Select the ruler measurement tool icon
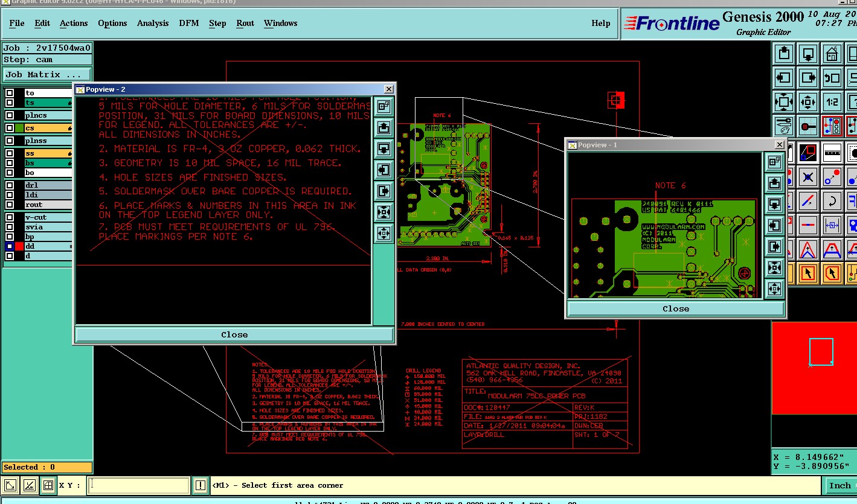Screen dimensions: 857x504 click(832, 152)
